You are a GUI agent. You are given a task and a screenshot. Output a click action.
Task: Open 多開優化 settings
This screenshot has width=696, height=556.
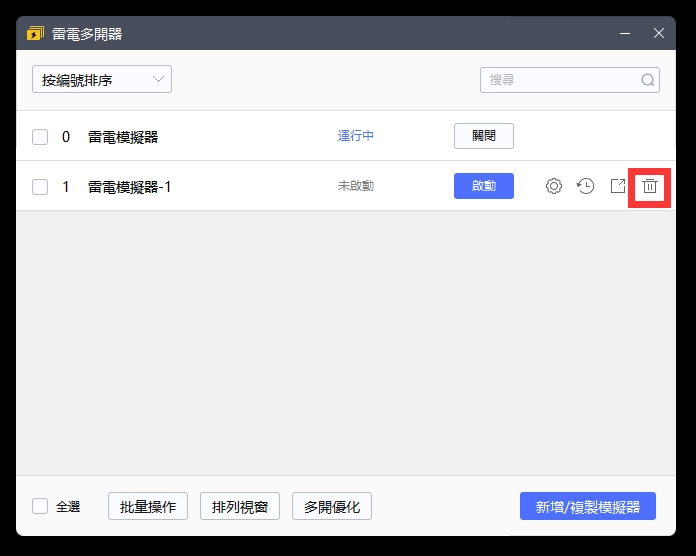(332, 506)
